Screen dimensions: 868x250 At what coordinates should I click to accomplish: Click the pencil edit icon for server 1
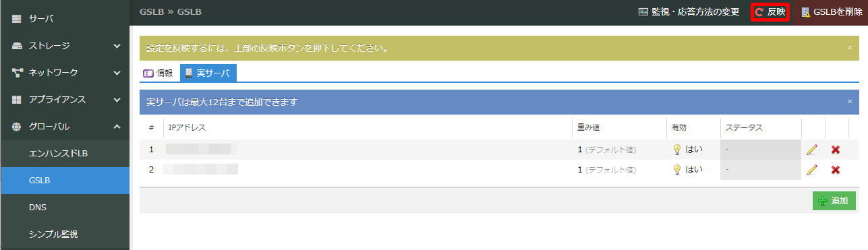(x=811, y=150)
